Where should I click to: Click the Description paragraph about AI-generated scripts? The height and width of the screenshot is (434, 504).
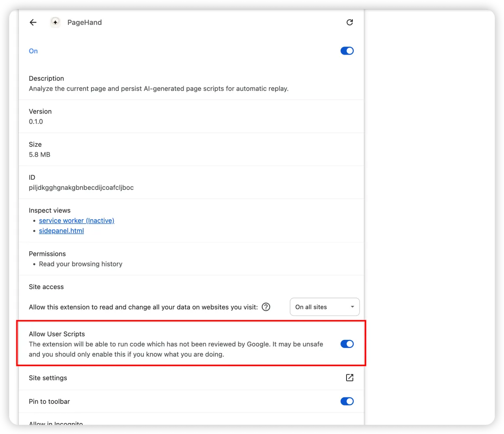click(x=158, y=89)
